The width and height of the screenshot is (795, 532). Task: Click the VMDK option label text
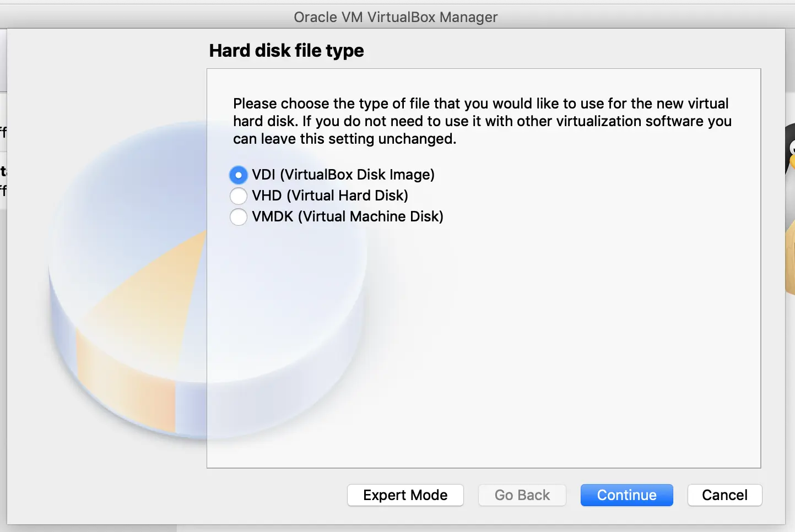(347, 216)
